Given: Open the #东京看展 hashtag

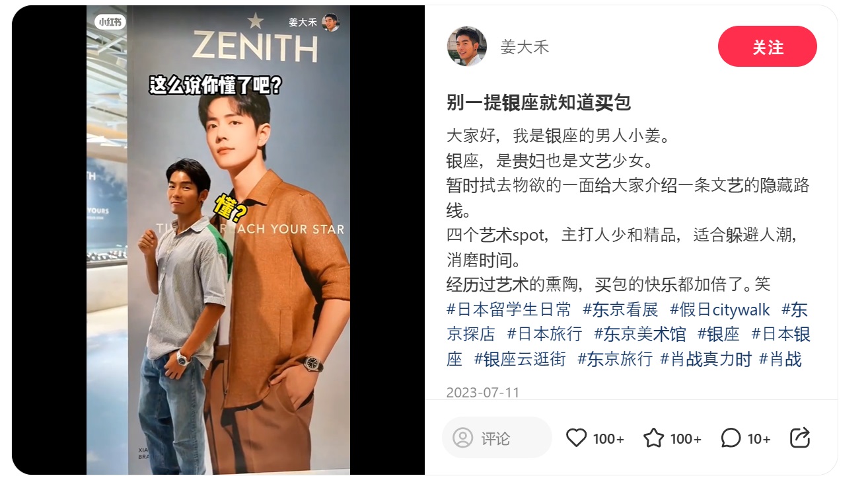Looking at the screenshot, I should tap(620, 309).
